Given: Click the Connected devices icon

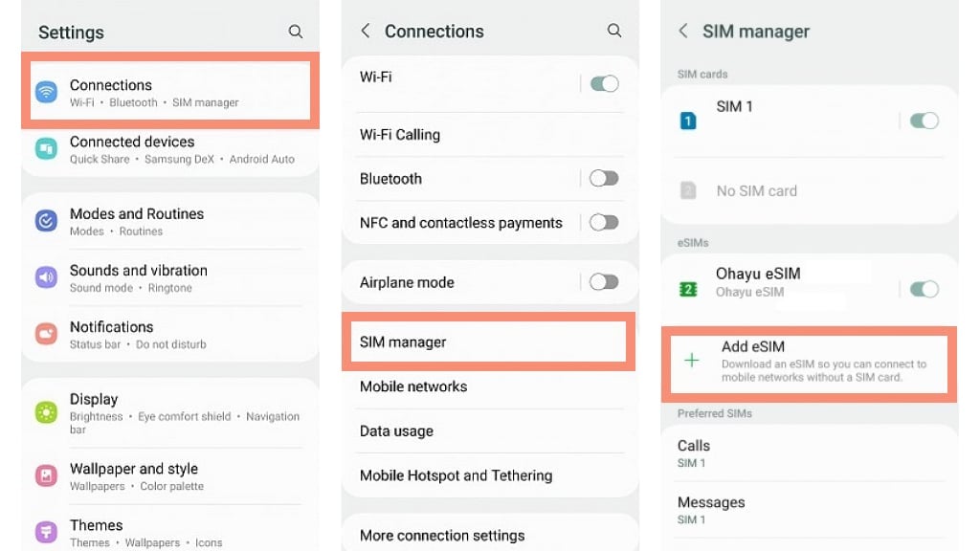Looking at the screenshot, I should click(46, 149).
